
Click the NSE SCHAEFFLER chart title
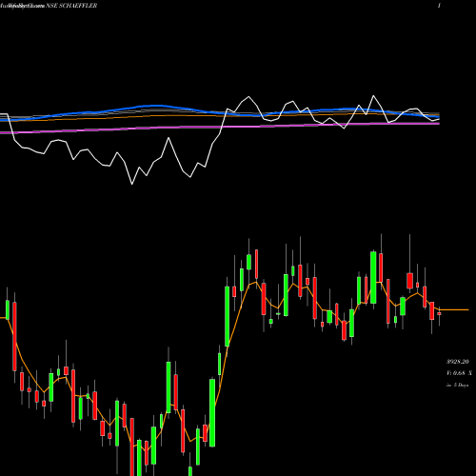click(71, 6)
